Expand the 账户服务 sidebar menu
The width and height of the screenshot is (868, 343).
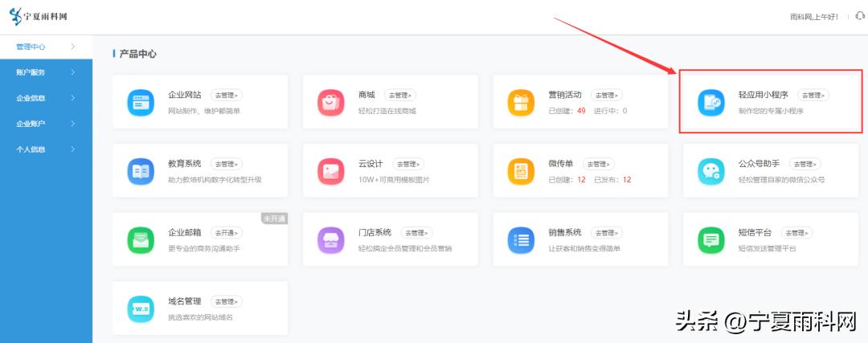pos(45,72)
